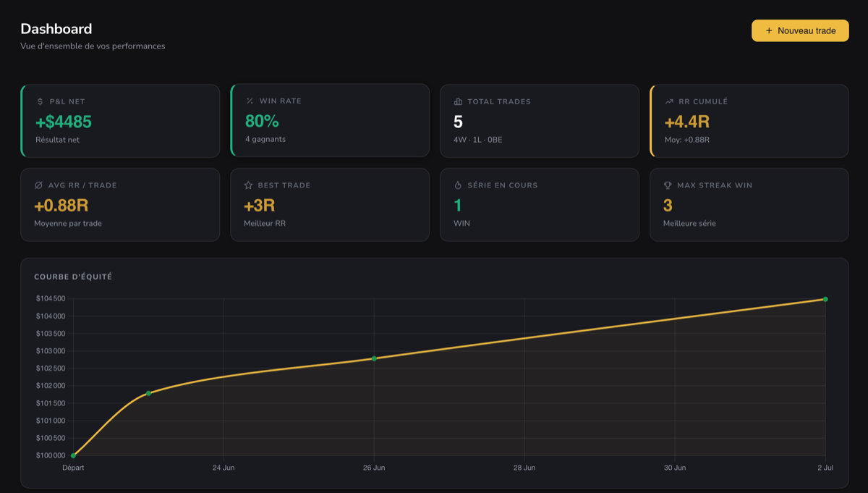Click the +4.4R cumulative RR value
Image resolution: width=868 pixels, height=493 pixels.
(x=687, y=122)
